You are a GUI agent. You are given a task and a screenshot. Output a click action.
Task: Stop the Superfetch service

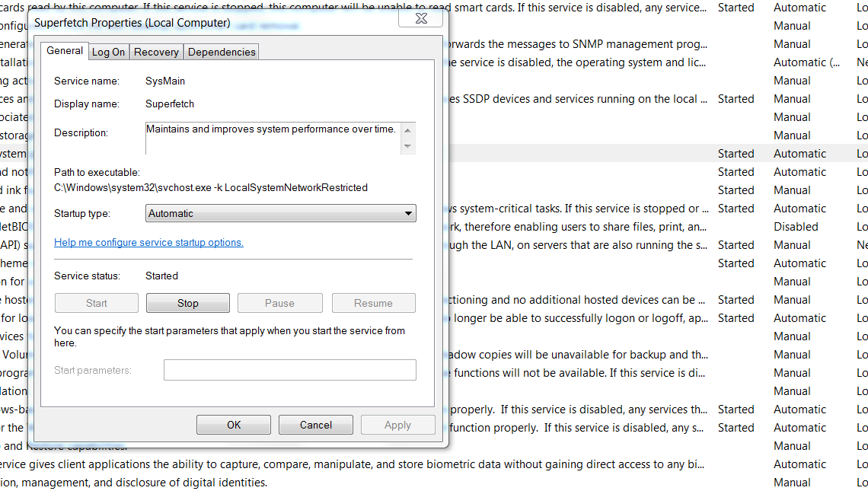(x=187, y=303)
